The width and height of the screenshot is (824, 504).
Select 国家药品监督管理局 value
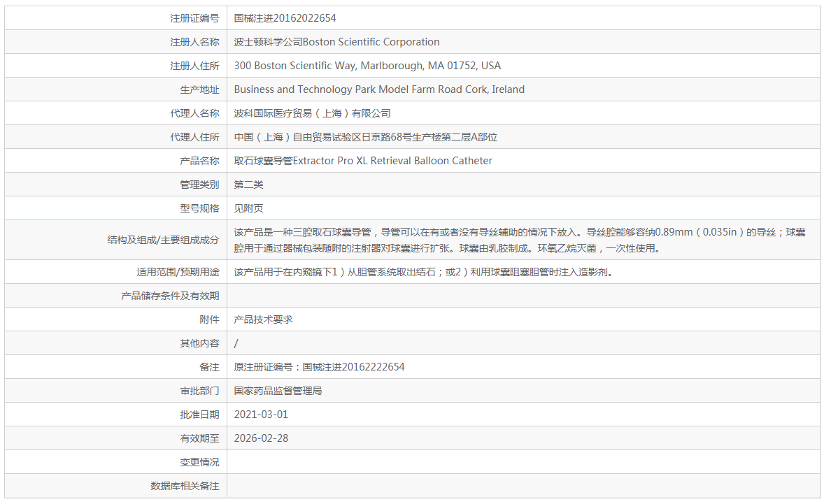[x=278, y=391]
